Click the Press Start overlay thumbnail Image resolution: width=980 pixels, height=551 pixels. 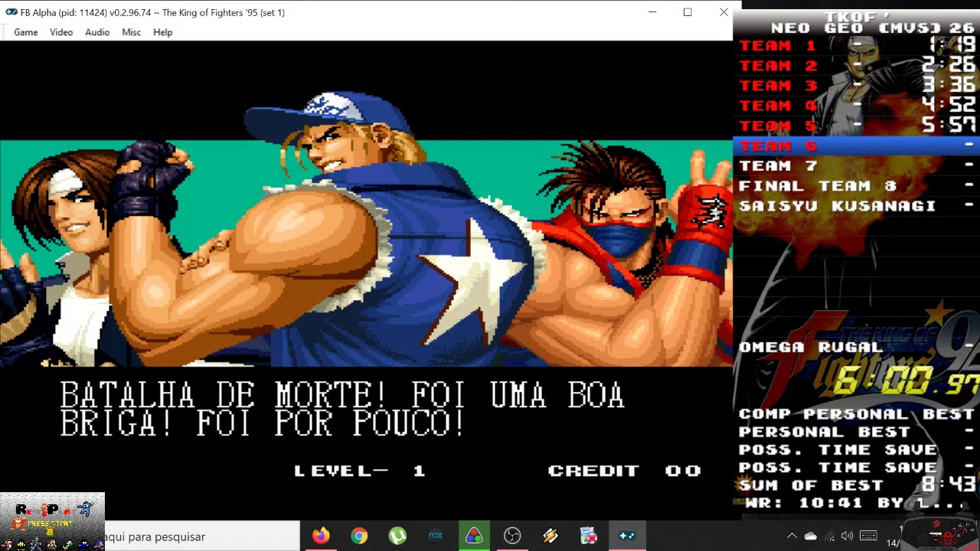[x=52, y=521]
